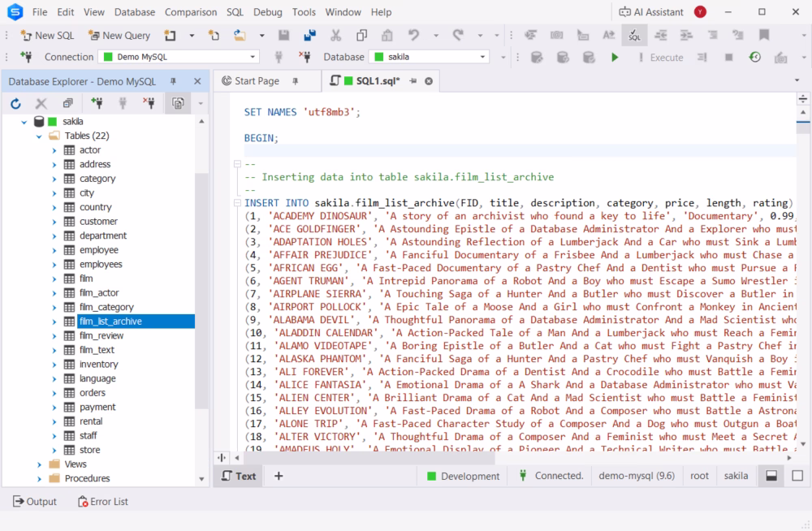The width and height of the screenshot is (812, 531).
Task: Click the Save All icon
Action: [x=309, y=35]
